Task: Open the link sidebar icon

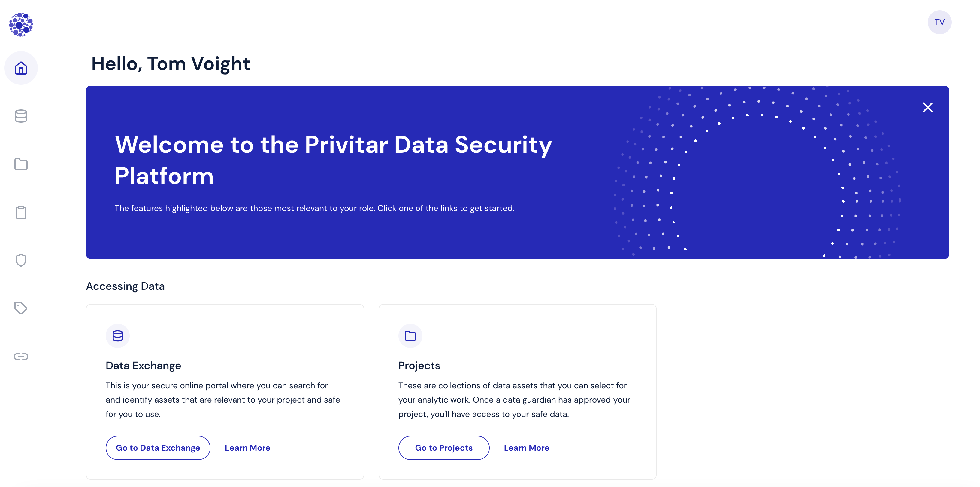Action: (x=21, y=357)
